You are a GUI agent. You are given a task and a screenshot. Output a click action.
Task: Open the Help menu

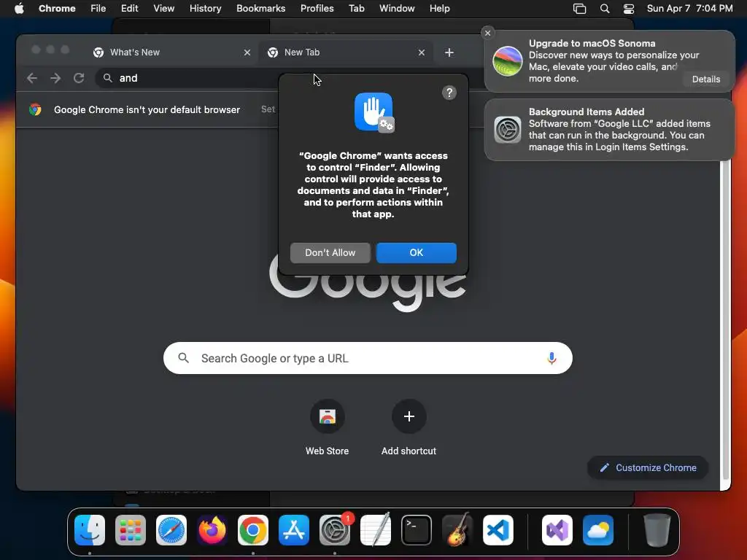pos(439,9)
